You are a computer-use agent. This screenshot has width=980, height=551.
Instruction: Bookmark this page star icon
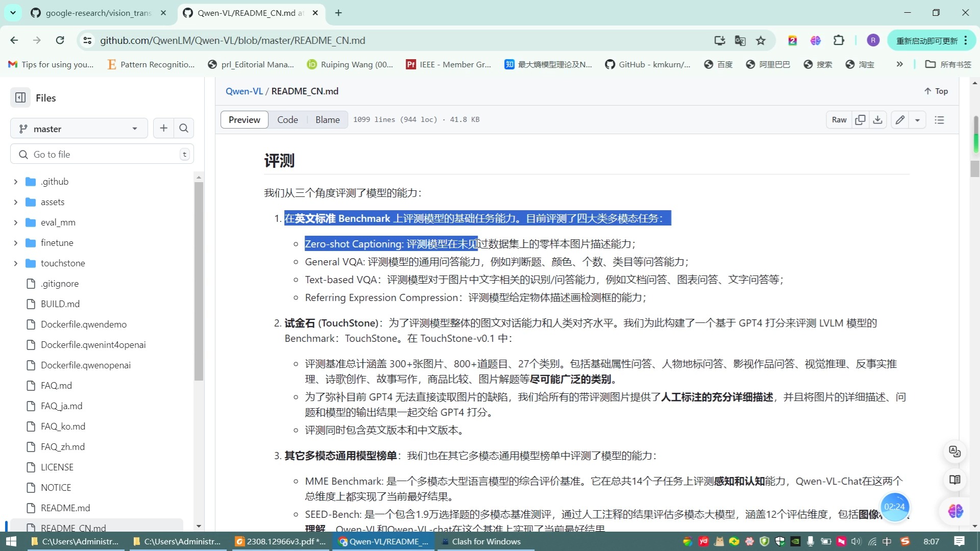[761, 40]
